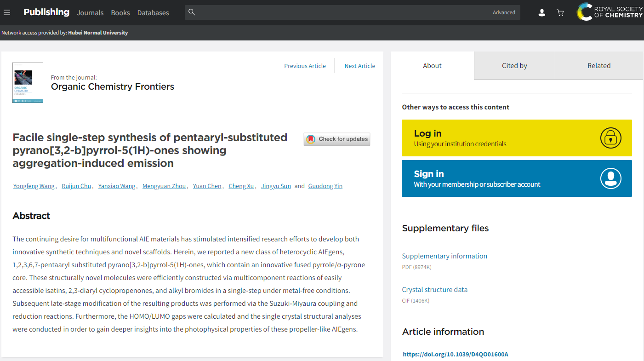Screen dimensions: 644x361
Task: Switch to the Cited by tab
Action: point(514,66)
